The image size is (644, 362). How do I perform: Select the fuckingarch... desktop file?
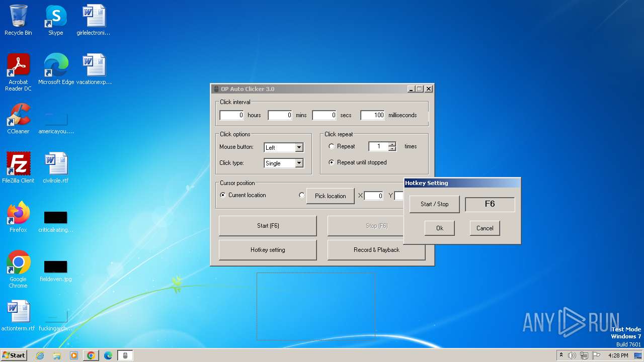click(x=56, y=320)
